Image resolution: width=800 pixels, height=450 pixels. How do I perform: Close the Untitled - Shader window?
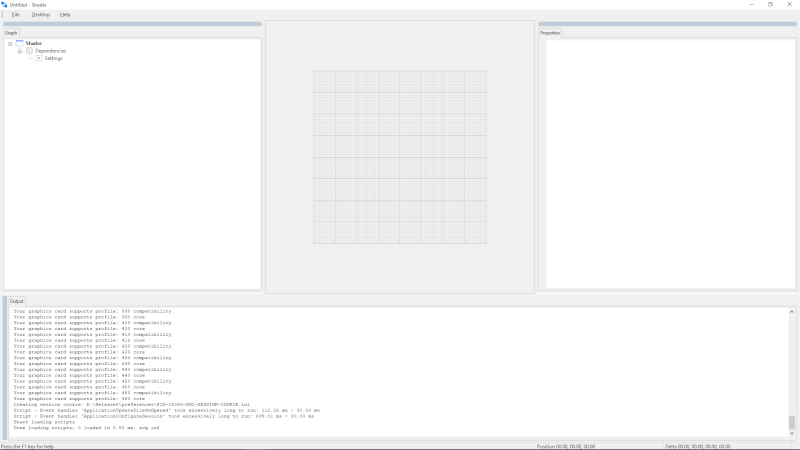(x=789, y=5)
